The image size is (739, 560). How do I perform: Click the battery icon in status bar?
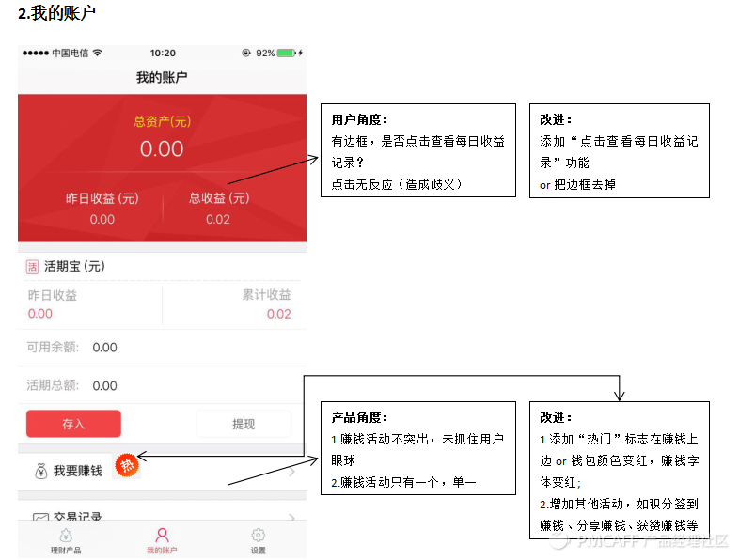point(287,53)
